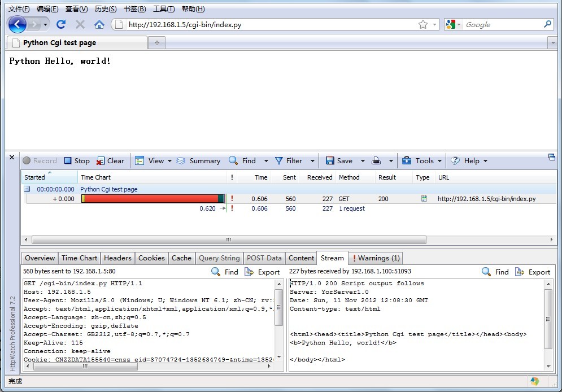Click the Record button in HttpWatch

tap(40, 160)
